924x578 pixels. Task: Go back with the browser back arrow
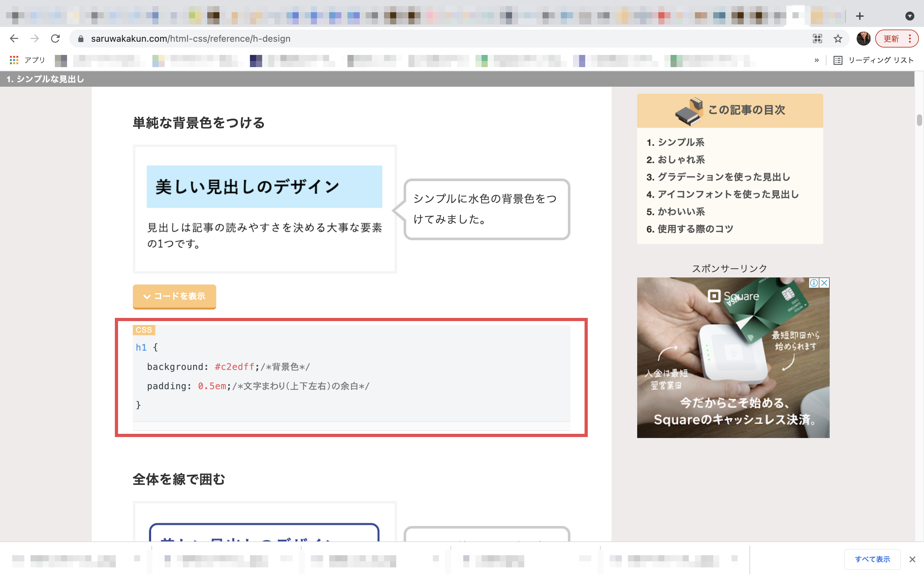14,39
